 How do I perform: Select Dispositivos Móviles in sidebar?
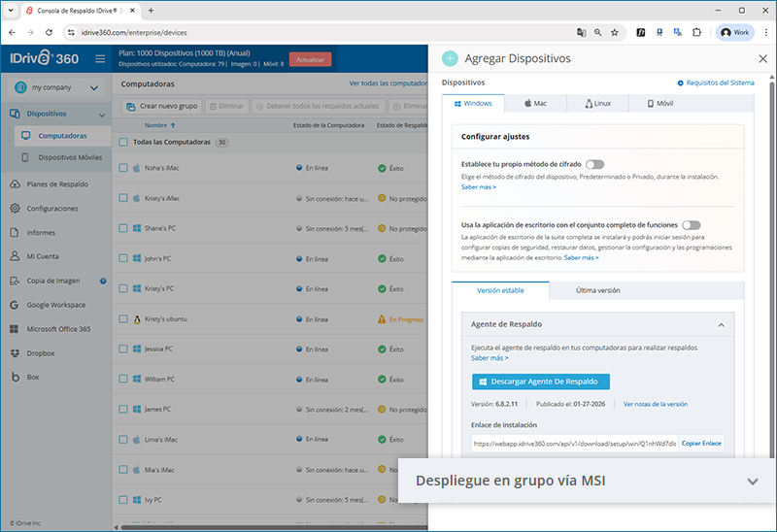70,157
